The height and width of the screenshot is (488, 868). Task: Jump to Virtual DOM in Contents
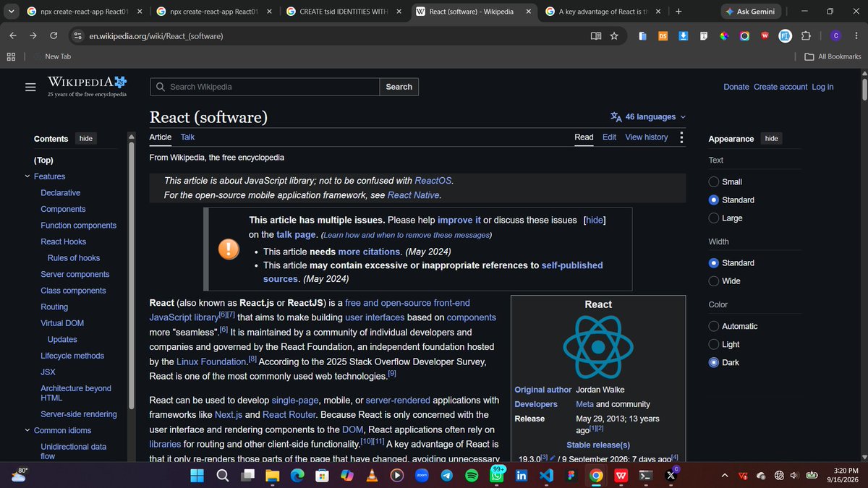point(62,323)
